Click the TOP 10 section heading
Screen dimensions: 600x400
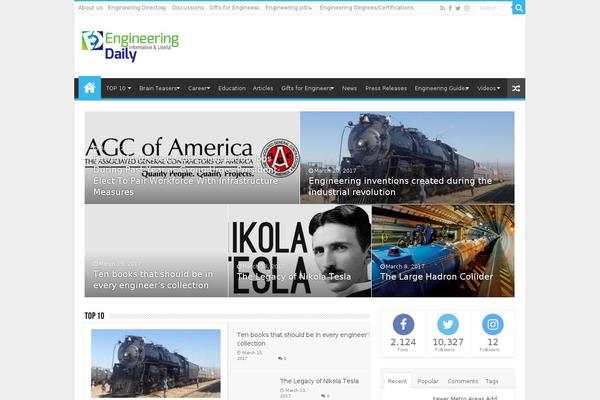click(x=95, y=316)
